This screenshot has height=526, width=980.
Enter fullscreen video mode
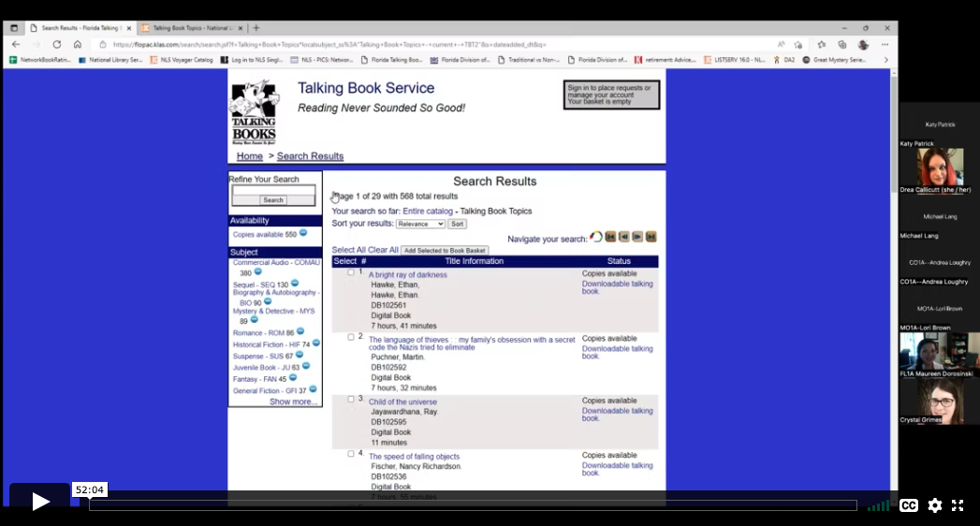tap(958, 505)
